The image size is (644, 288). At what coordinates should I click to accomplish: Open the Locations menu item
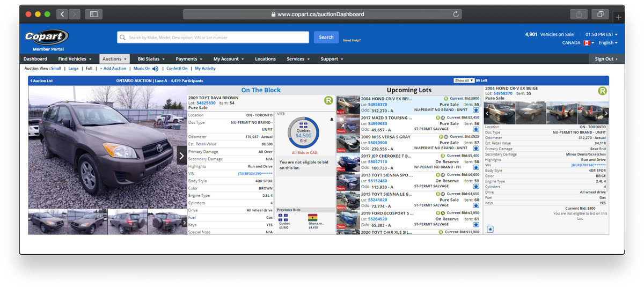[265, 59]
